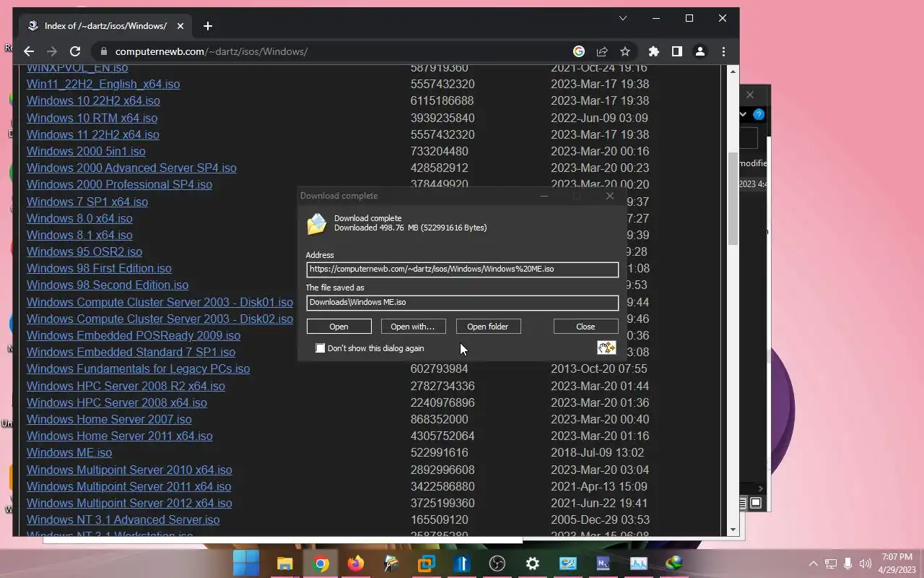The height and width of the screenshot is (578, 924).
Task: Open File Explorer from taskbar
Action: click(x=285, y=564)
